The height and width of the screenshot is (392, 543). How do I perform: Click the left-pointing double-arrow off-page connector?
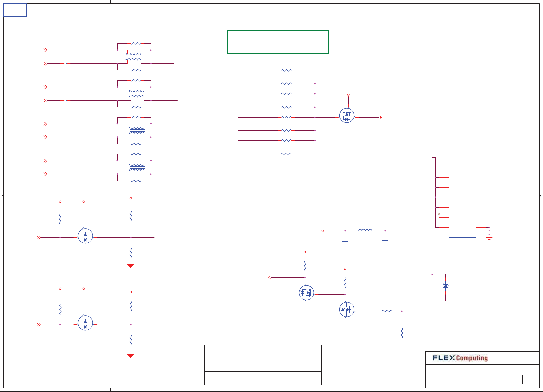pyautogui.click(x=270, y=277)
